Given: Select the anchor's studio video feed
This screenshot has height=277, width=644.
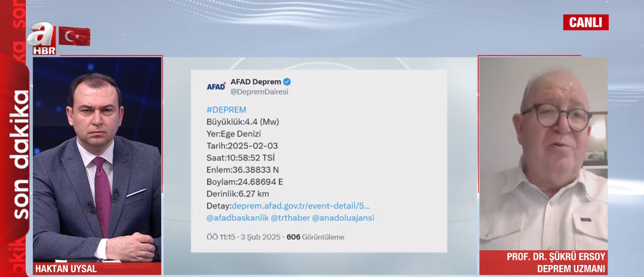Looking at the screenshot, I should [x=97, y=159].
